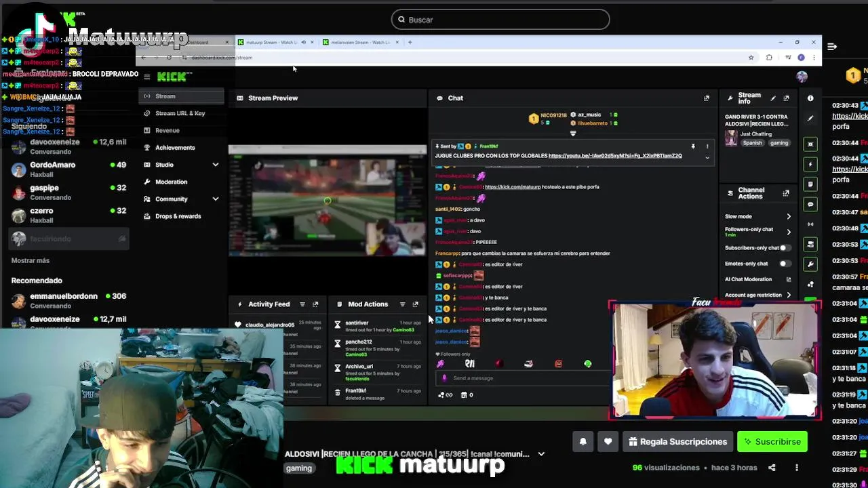Viewport: 868px width, 488px height.
Task: Click the Stream Preview video thumbnail
Action: click(328, 200)
